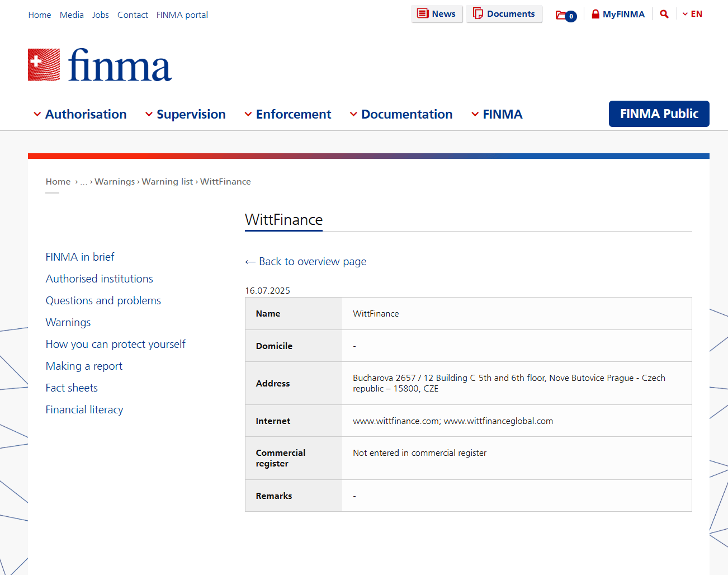Image resolution: width=728 pixels, height=575 pixels.
Task: Open the Media link
Action: click(72, 15)
